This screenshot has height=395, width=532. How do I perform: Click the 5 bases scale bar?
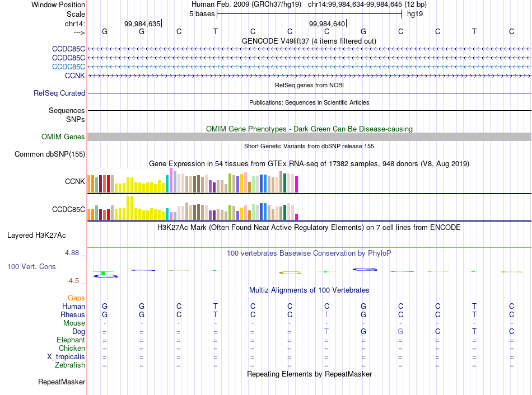tap(310, 14)
